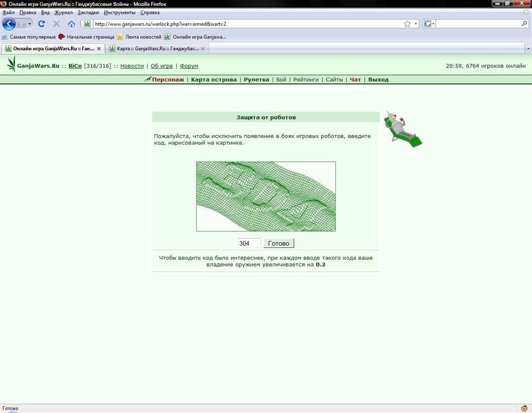Viewport: 532px width, 413px height.
Task: Log out via the Выход link
Action: pyautogui.click(x=378, y=80)
